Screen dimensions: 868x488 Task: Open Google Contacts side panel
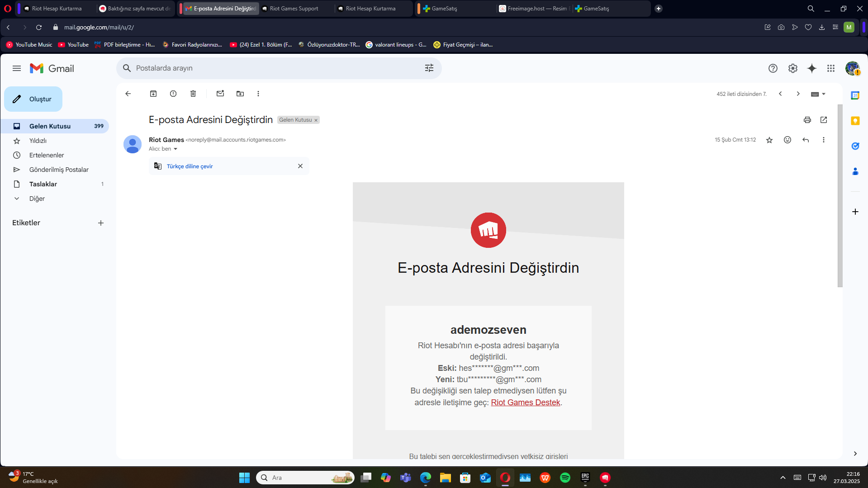[x=855, y=171]
